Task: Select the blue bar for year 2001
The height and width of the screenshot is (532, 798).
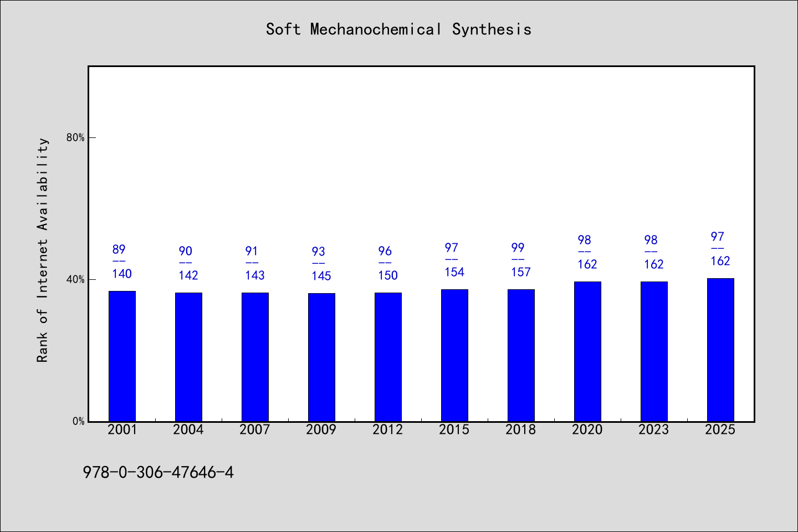Action: pos(122,356)
